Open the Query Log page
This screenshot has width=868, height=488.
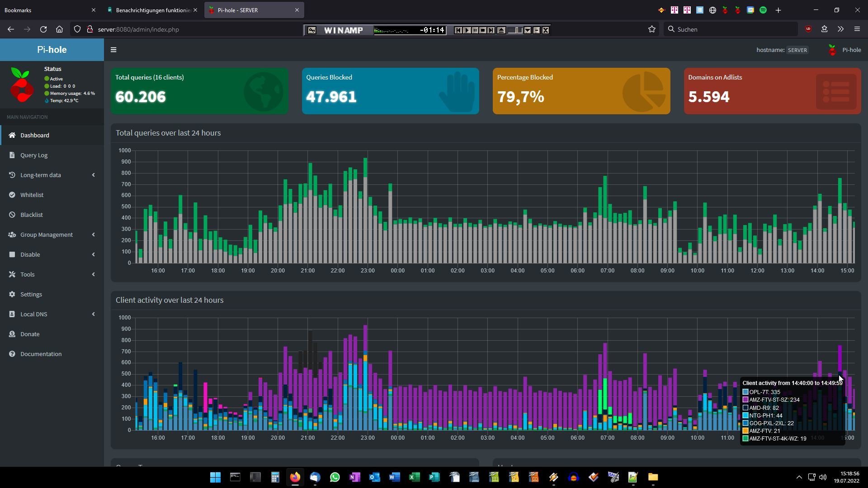52,155
